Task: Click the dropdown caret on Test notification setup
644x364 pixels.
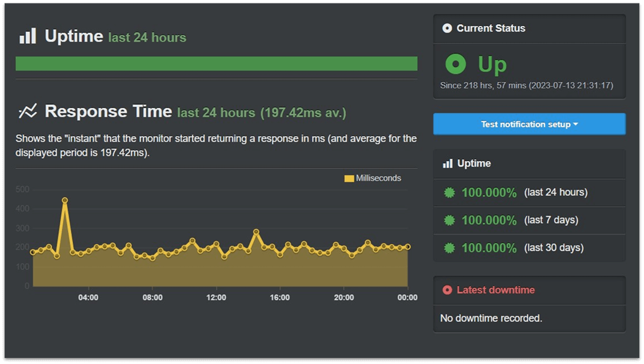Action: (x=576, y=124)
